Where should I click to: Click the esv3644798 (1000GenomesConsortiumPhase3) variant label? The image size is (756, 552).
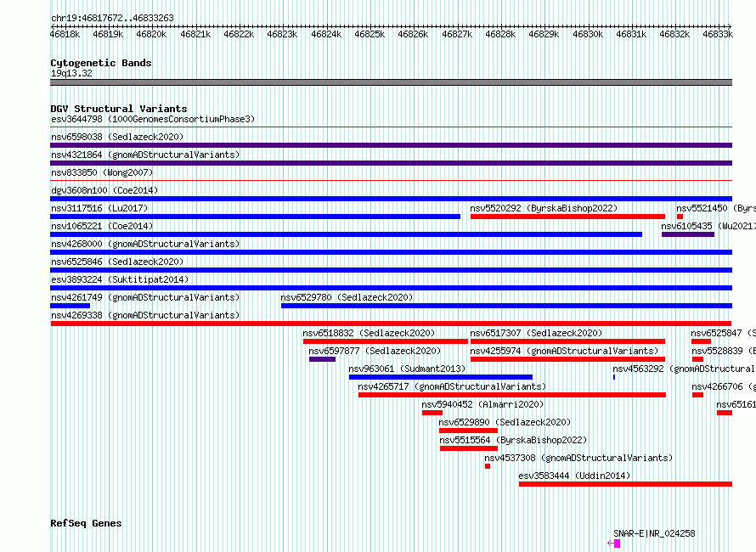[x=153, y=119]
